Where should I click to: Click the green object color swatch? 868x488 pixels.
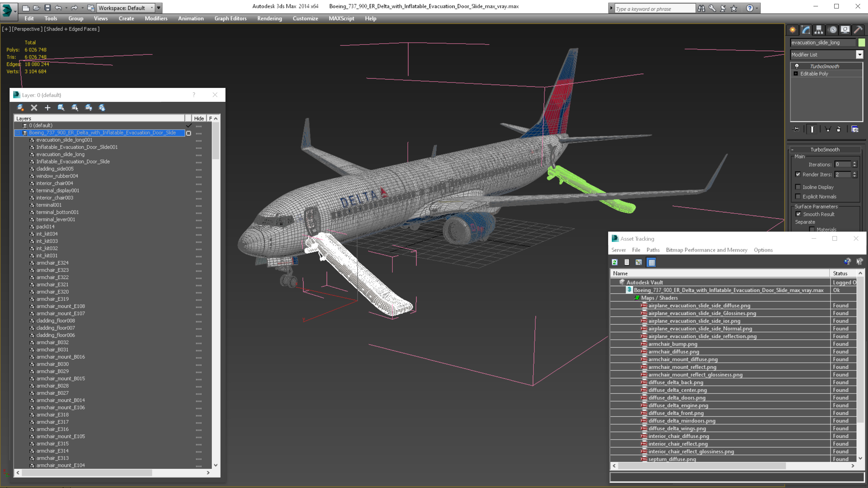click(862, 42)
